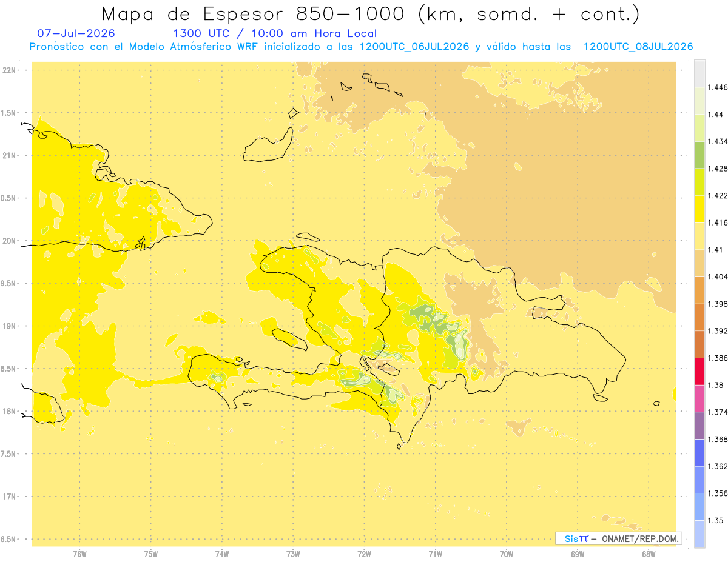Click the longitude label '74W'
Screen dimensions: 728x562
(x=222, y=554)
